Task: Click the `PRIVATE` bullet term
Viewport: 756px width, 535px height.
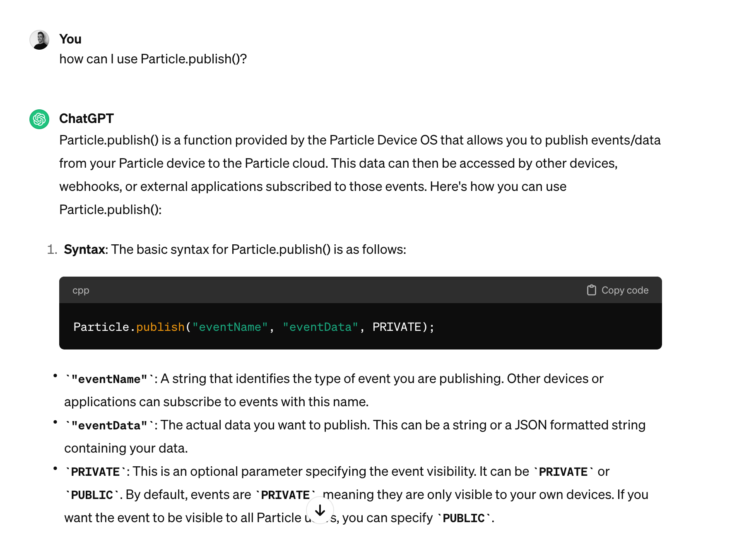Action: click(x=95, y=472)
